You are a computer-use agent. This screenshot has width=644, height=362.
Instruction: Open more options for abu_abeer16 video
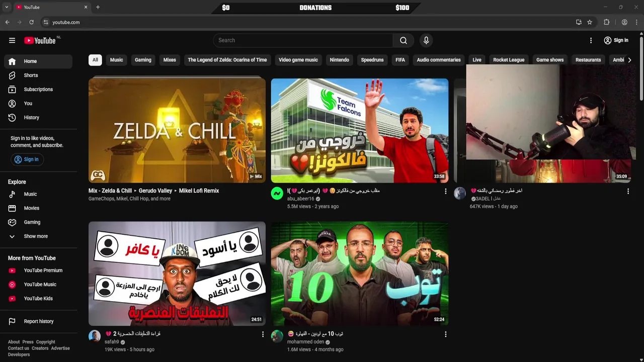coord(445,192)
